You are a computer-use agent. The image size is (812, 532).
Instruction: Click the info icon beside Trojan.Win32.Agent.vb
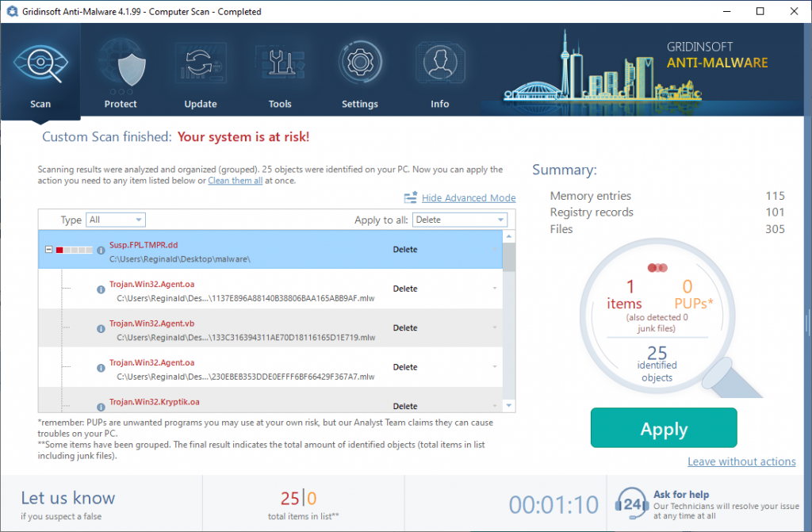click(x=100, y=328)
